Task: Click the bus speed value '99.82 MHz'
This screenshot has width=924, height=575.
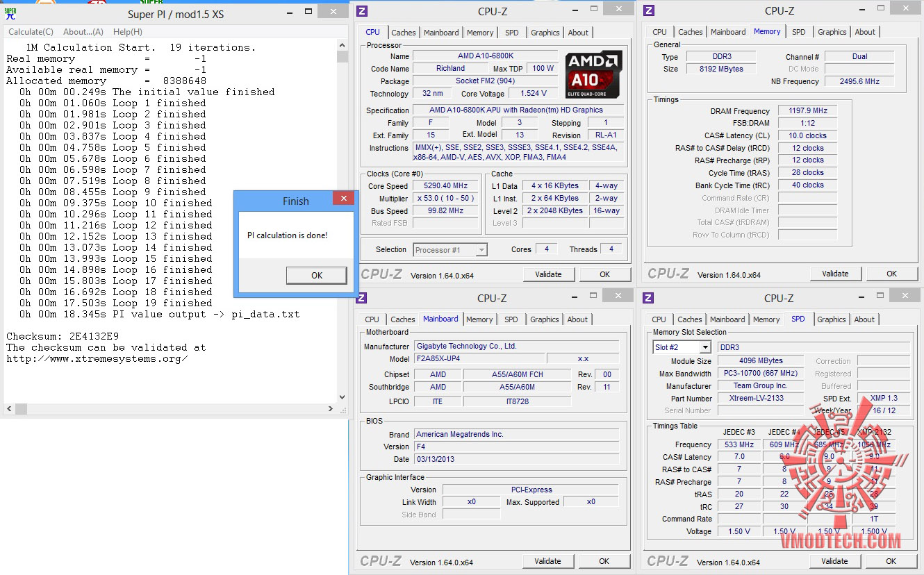Action: click(x=445, y=211)
